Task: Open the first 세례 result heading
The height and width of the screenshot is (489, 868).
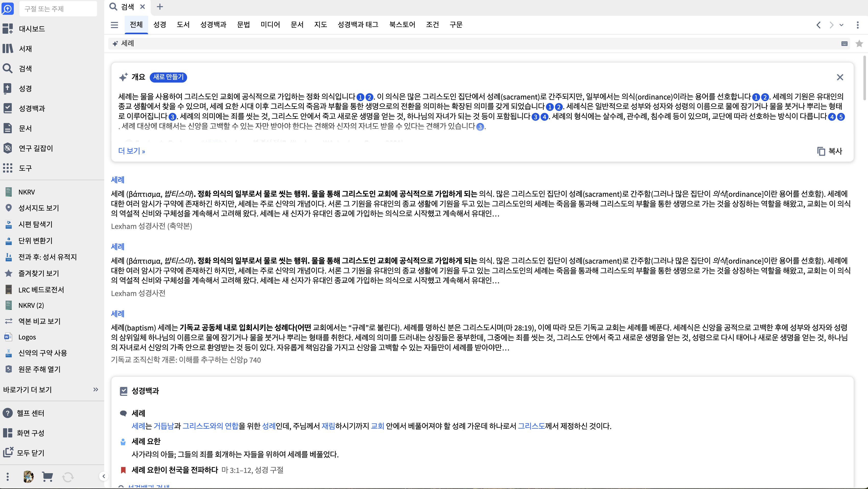Action: [118, 180]
